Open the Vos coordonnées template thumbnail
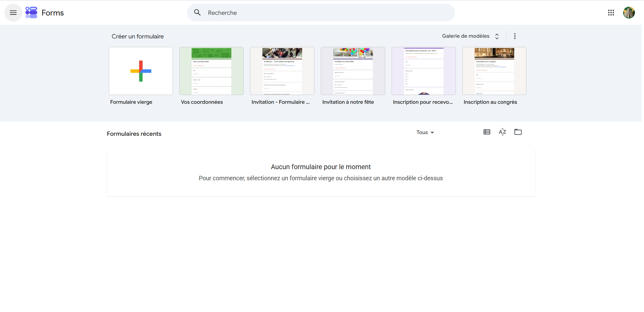 (211, 71)
